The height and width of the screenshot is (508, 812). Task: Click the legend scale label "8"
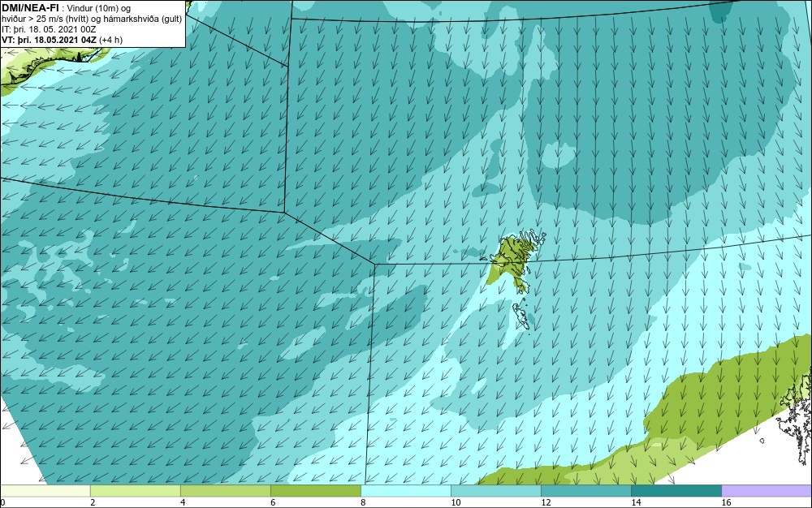click(x=363, y=503)
